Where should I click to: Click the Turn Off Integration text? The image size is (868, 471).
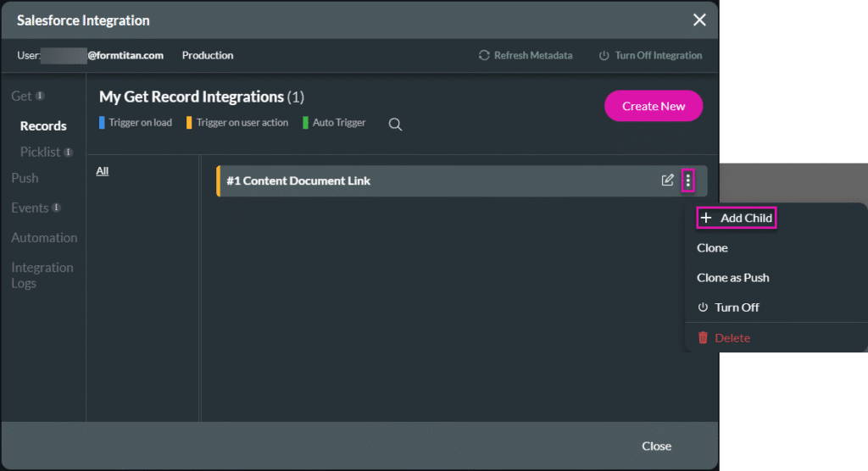pyautogui.click(x=658, y=55)
